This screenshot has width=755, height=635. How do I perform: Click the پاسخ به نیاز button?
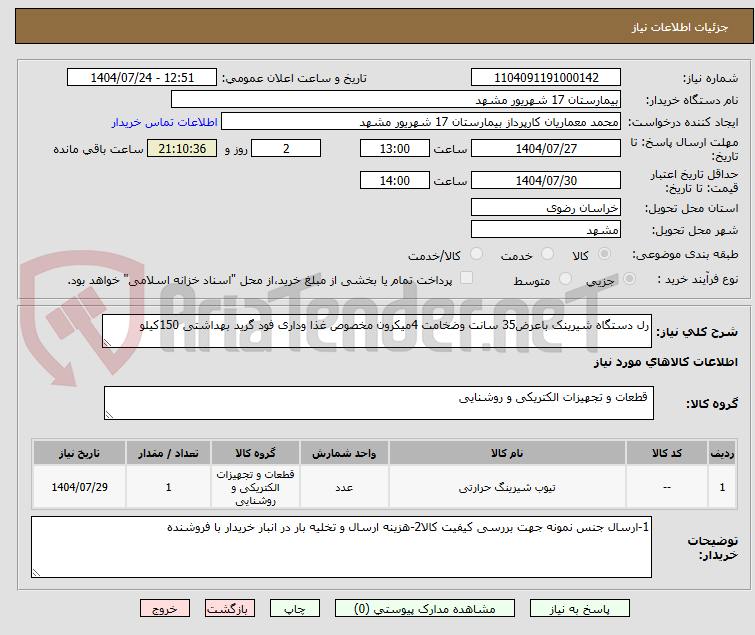click(x=579, y=608)
